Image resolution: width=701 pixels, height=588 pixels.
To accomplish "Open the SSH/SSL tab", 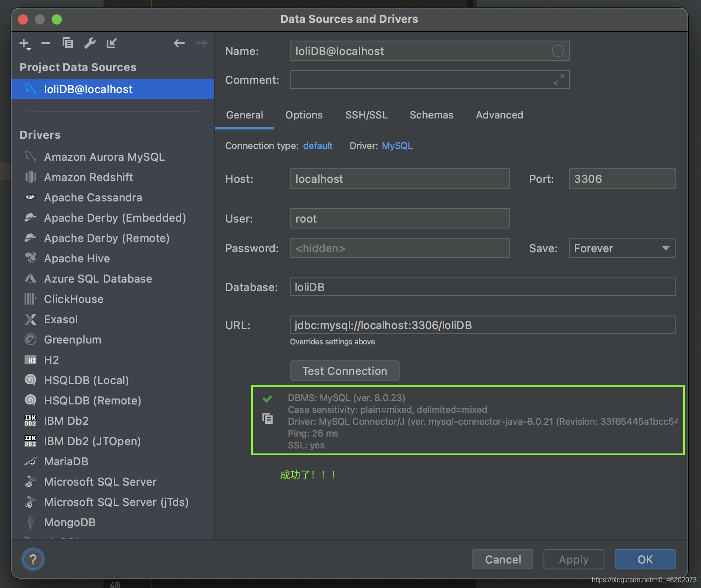I will [367, 115].
